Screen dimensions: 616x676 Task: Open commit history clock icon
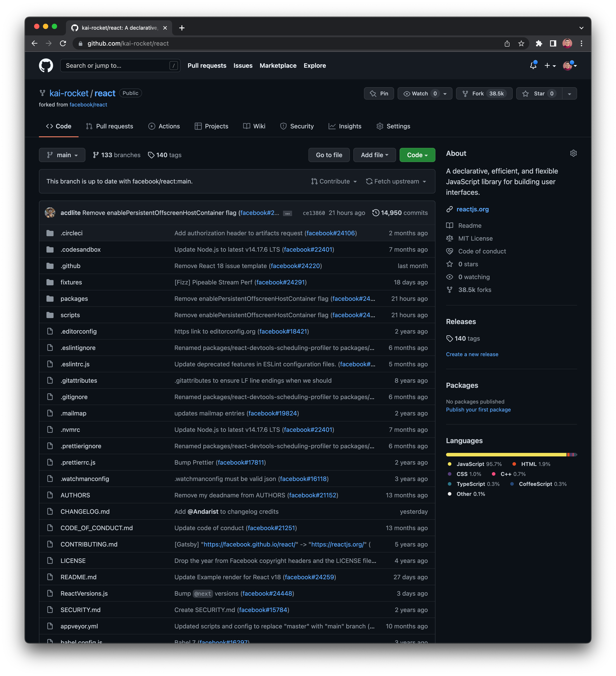[376, 213]
